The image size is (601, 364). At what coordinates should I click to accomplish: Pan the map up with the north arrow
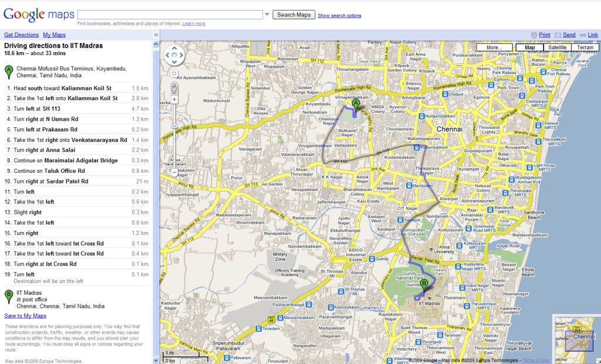pyautogui.click(x=174, y=49)
